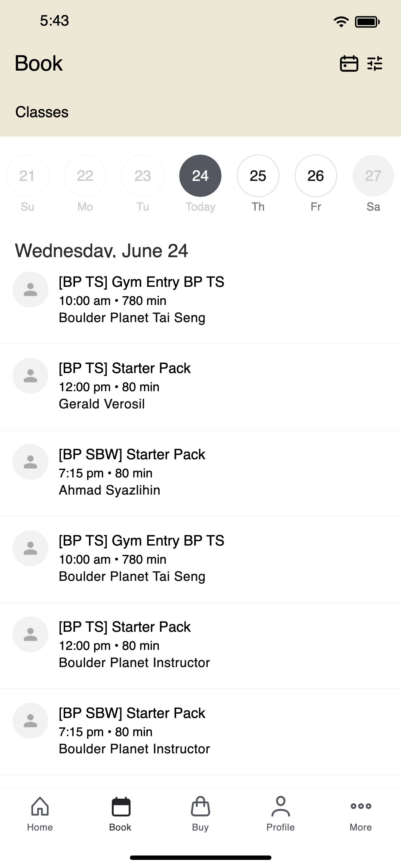The image size is (401, 868).
Task: Select Friday 26 date circle
Action: point(316,176)
